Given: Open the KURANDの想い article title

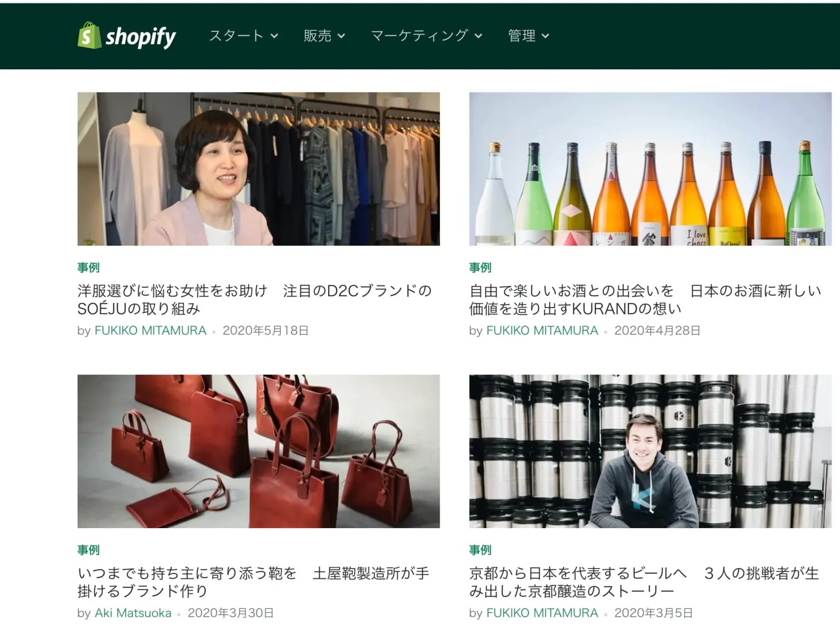Looking at the screenshot, I should (x=645, y=300).
